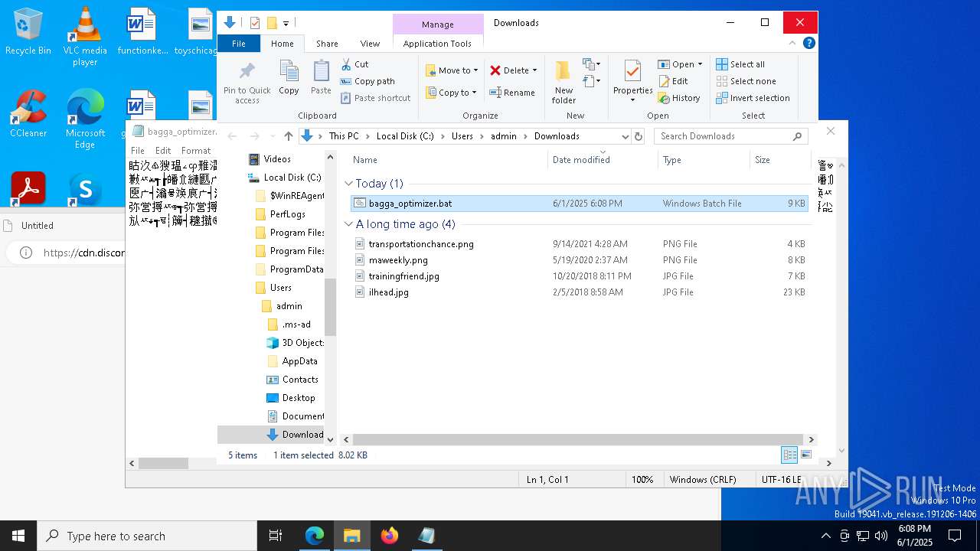980x551 pixels.
Task: Click 'Users' in address breadcrumb
Action: pyautogui.click(x=462, y=136)
